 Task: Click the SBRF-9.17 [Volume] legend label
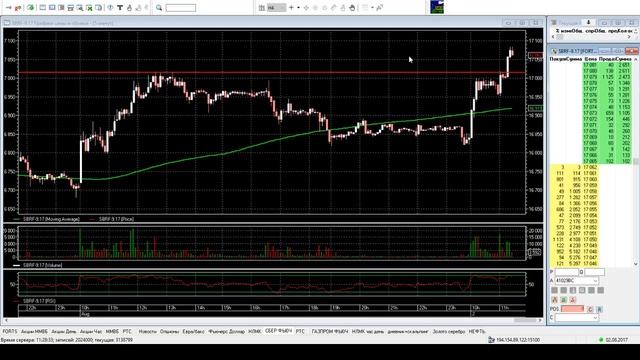pyautogui.click(x=42, y=265)
